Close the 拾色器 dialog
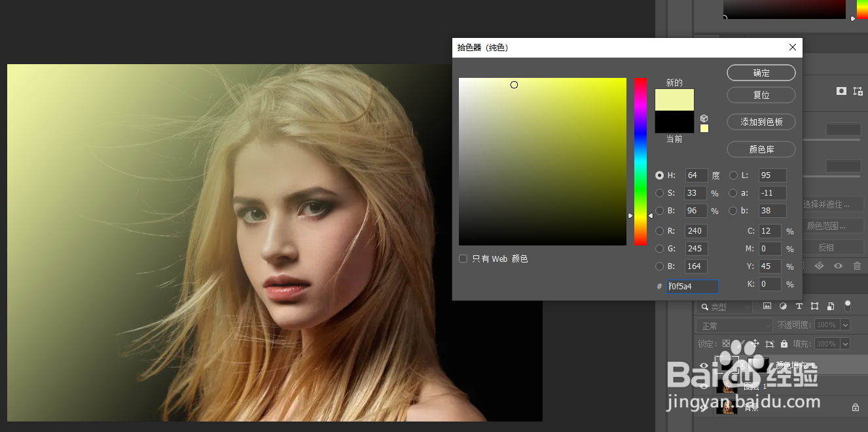Screen dimensions: 868x432 click(793, 47)
